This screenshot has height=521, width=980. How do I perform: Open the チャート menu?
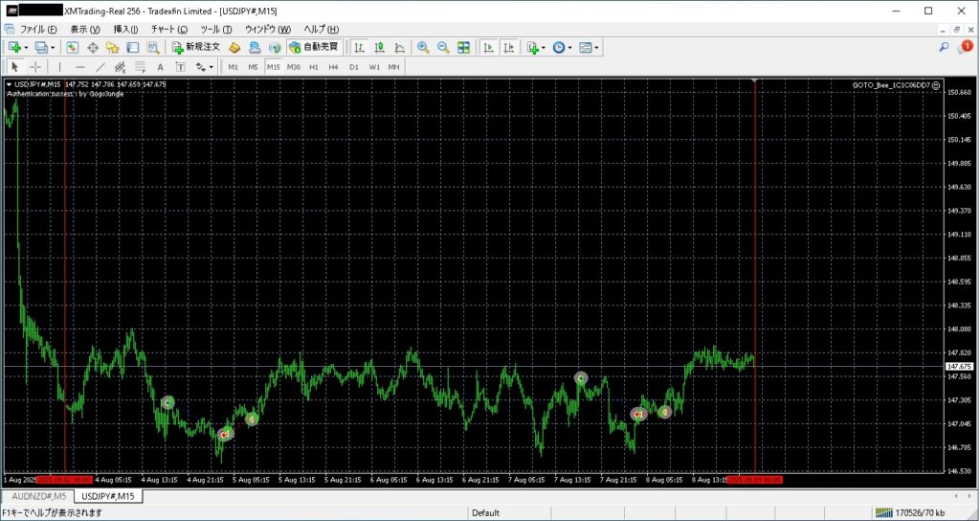169,30
